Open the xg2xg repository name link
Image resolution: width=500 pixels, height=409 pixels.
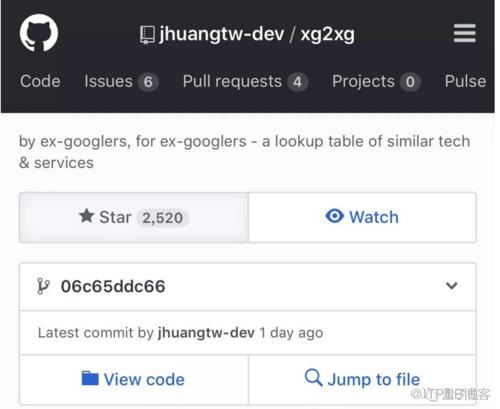327,35
